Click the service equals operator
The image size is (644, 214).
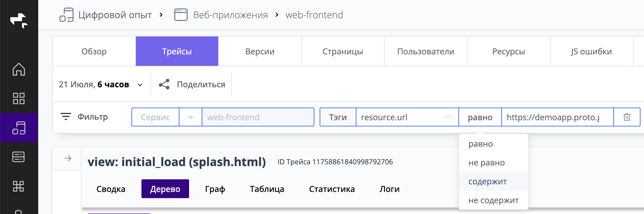pos(191,117)
